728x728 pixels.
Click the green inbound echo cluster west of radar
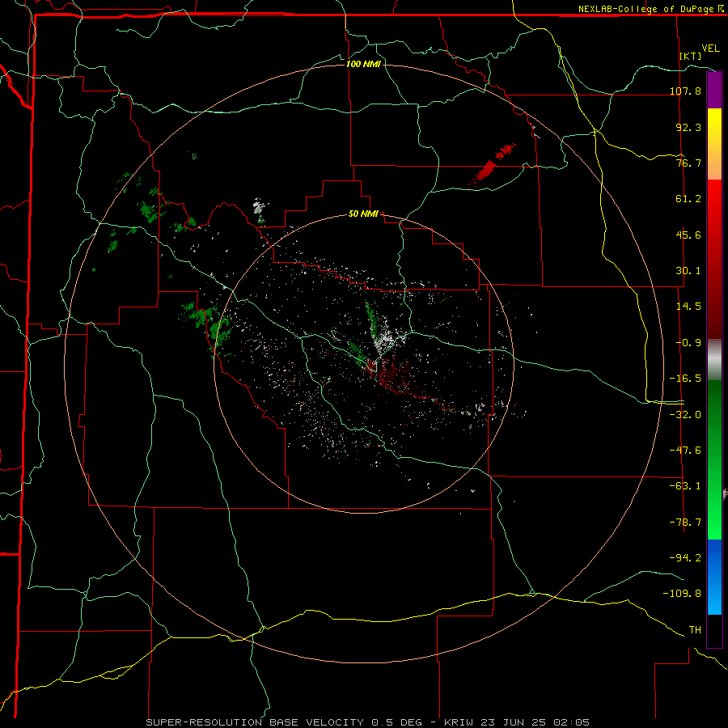(x=206, y=322)
